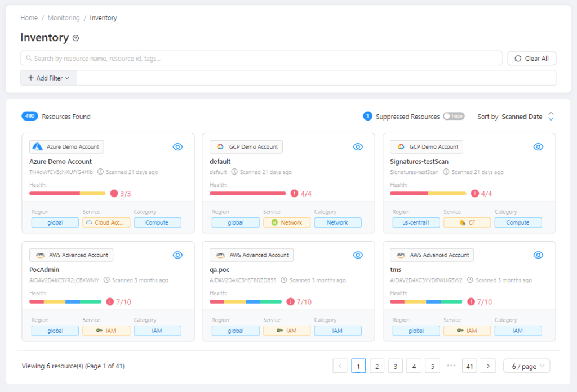Click the Cloud Acc... service tag
Image resolution: width=577 pixels, height=392 pixels.
click(x=106, y=222)
